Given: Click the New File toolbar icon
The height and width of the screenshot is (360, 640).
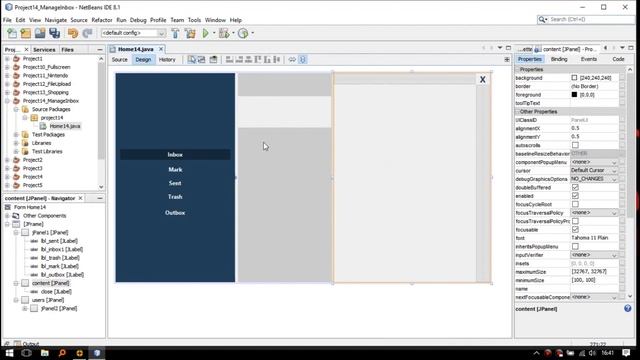Looking at the screenshot, I should 12,33.
